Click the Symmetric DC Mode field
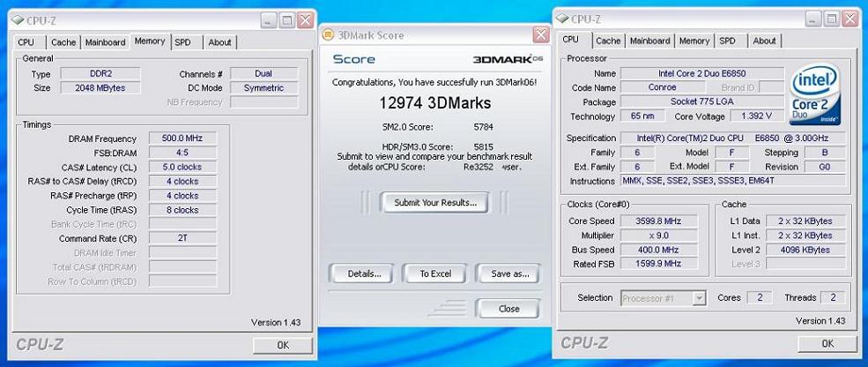This screenshot has width=868, height=367. pyautogui.click(x=263, y=87)
